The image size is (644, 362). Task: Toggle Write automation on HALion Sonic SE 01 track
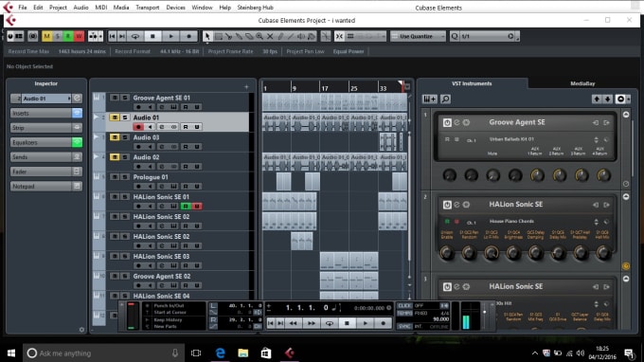coord(197,207)
